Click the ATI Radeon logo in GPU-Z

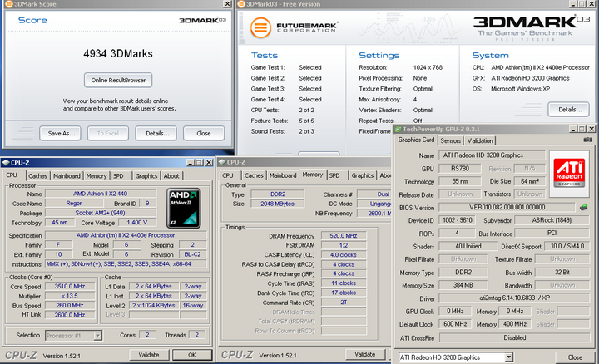(x=569, y=173)
